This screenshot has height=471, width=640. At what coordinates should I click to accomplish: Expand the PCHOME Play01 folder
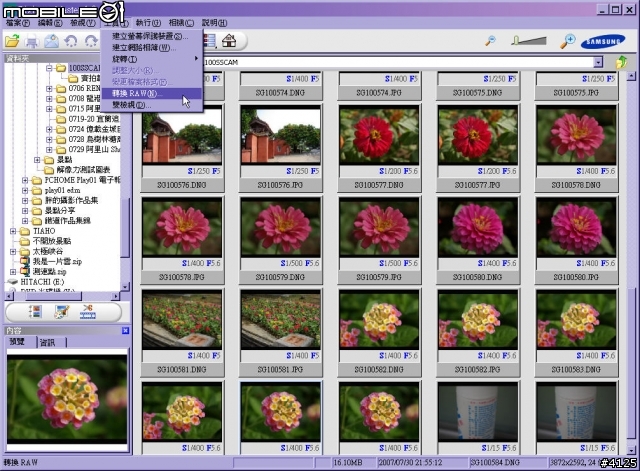click(25, 180)
